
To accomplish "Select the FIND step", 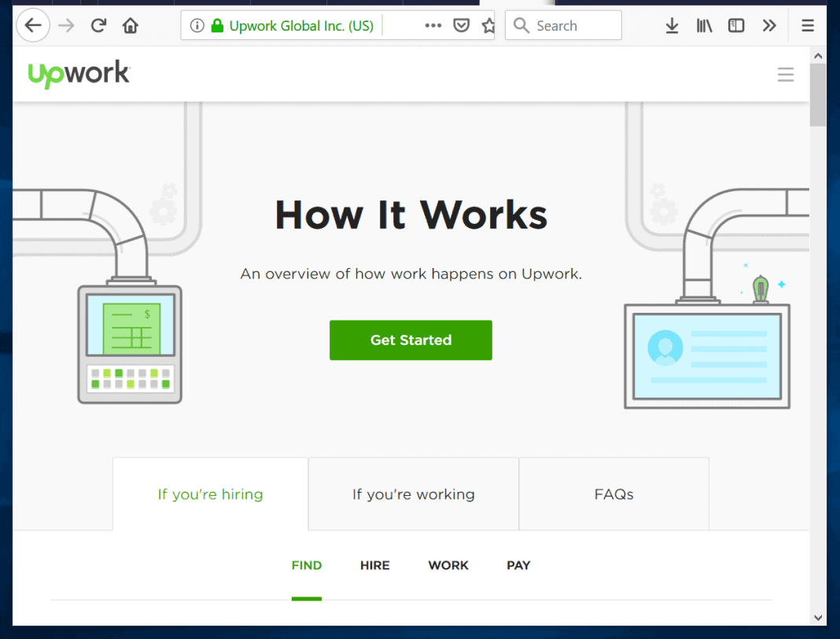I will tap(307, 565).
